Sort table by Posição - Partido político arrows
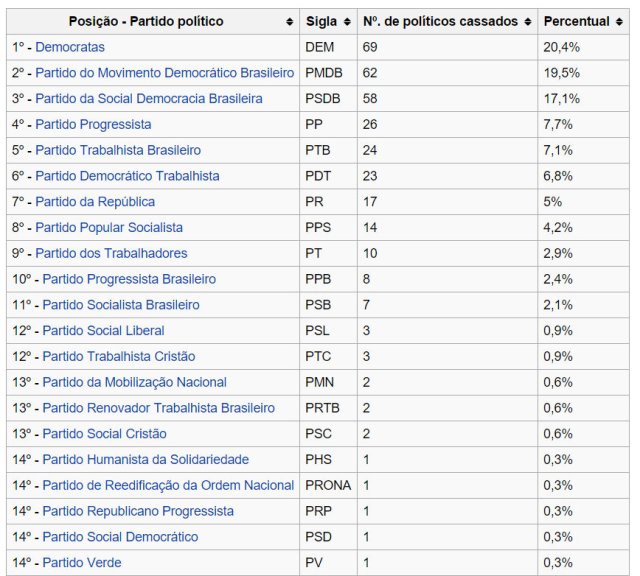This screenshot has width=640, height=576. pos(289,21)
